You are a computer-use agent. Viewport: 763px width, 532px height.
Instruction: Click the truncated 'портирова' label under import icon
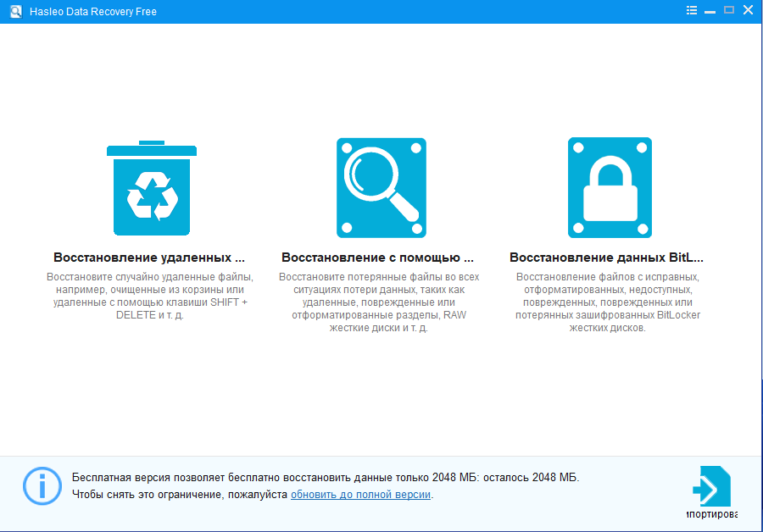tap(712, 514)
